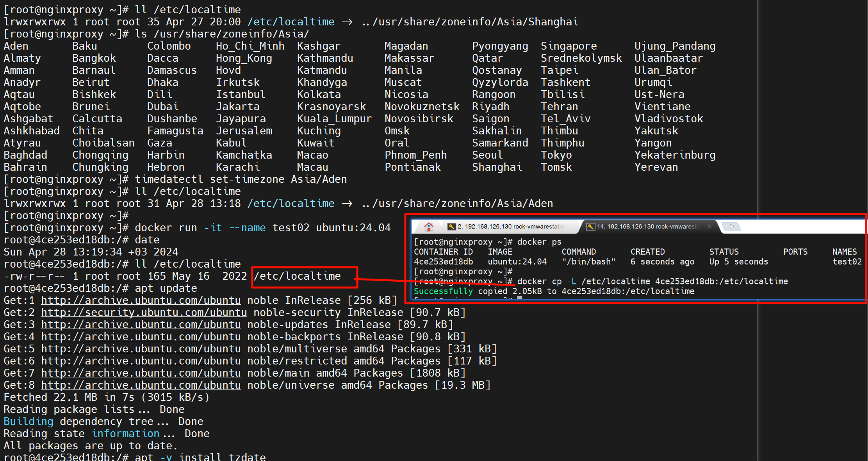Open the Get:5 noble/multiverse archive URL
Screen dimensions: 868x461
point(141,349)
